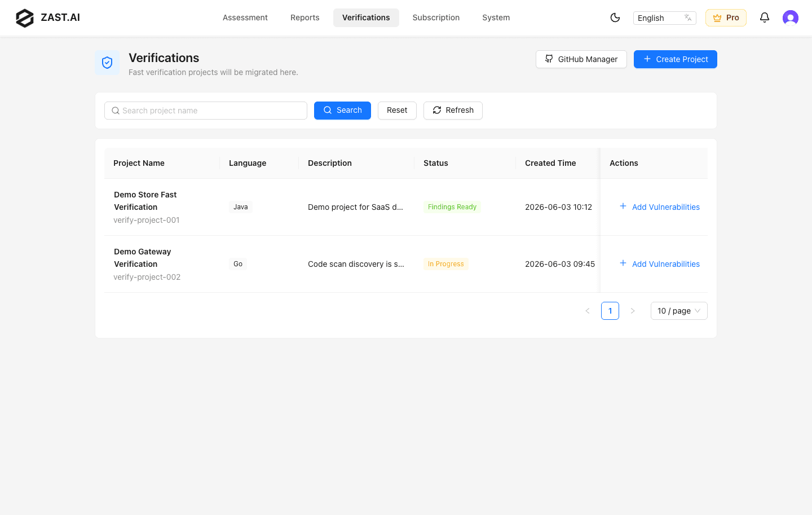Click the Reset button
Viewport: 812px width, 515px height.
point(397,111)
